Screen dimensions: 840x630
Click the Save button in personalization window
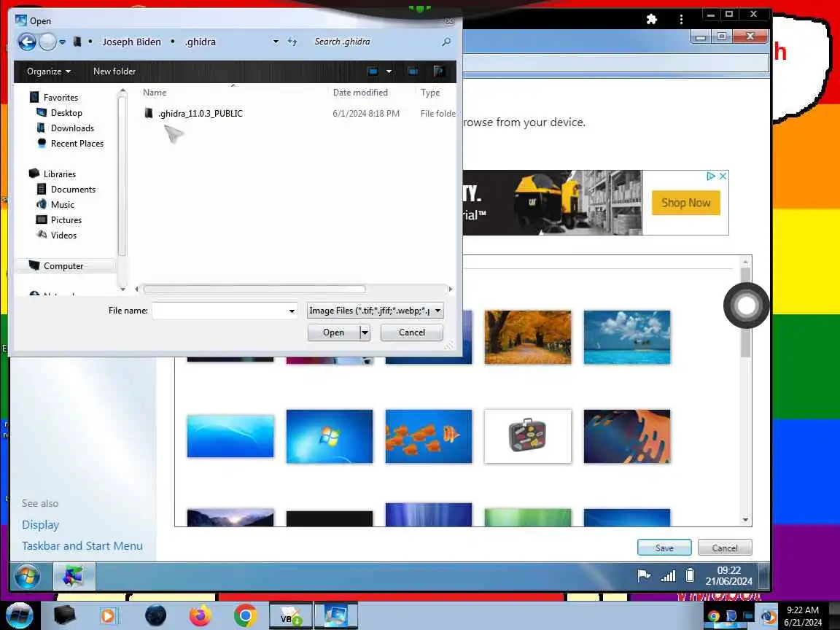click(664, 548)
